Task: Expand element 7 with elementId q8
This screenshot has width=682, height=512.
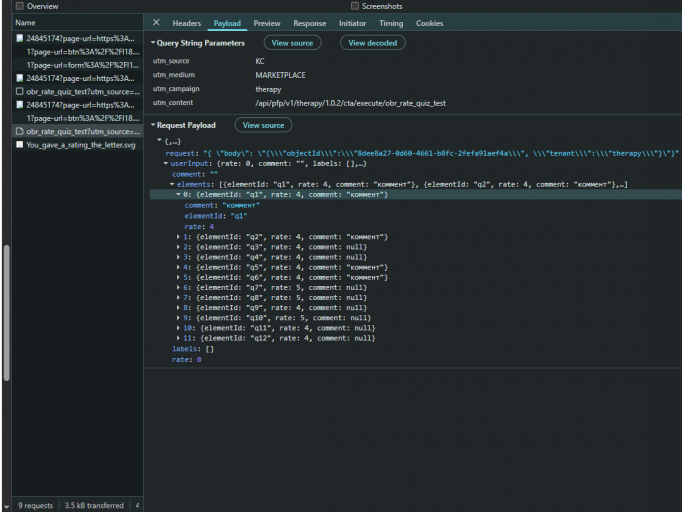Action: [178, 298]
